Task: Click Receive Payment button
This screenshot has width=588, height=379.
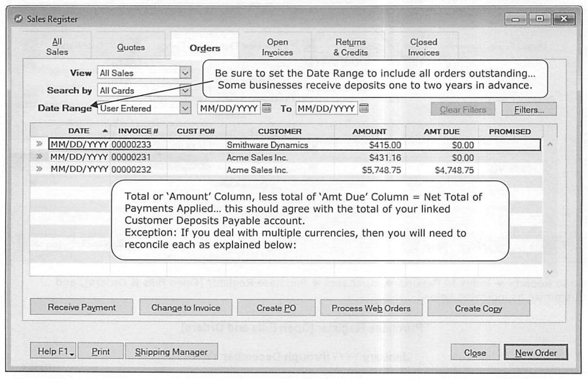Action: point(82,307)
